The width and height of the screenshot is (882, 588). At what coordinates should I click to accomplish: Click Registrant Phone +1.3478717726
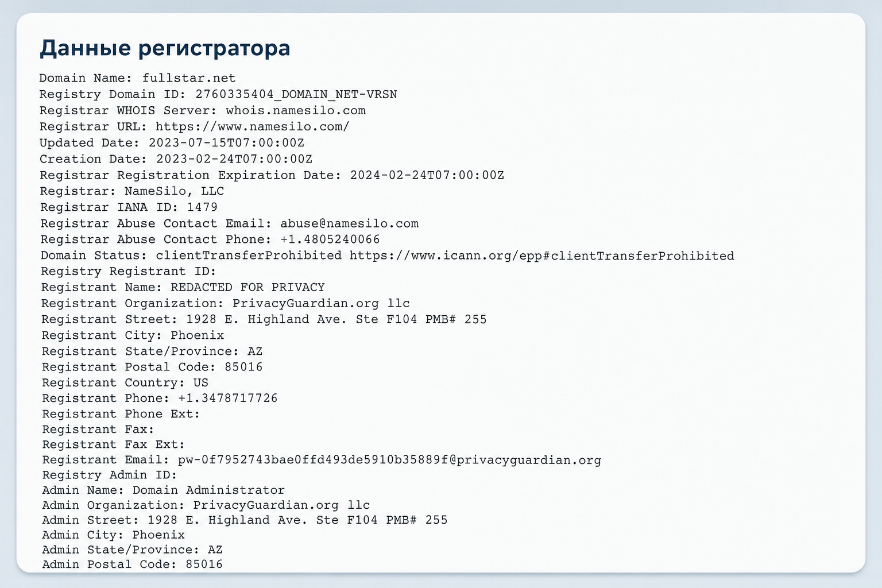(x=228, y=398)
